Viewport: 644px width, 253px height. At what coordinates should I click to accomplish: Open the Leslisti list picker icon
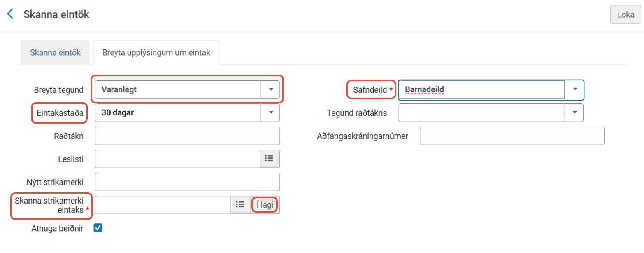point(270,159)
